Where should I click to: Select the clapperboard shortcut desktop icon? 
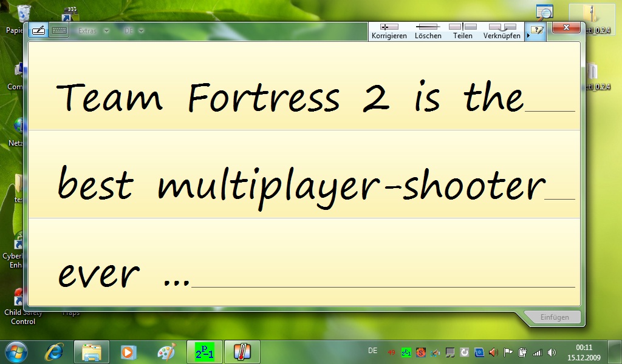point(70,13)
